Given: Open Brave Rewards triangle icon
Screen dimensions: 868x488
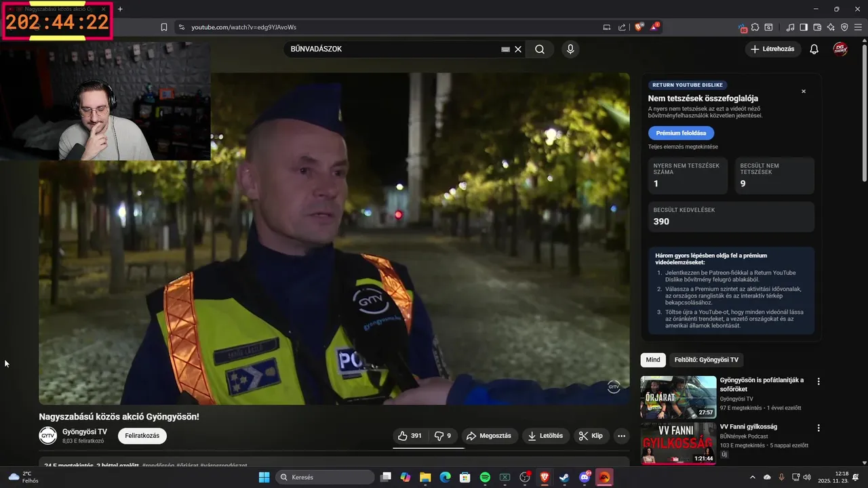Looking at the screenshot, I should click(654, 27).
